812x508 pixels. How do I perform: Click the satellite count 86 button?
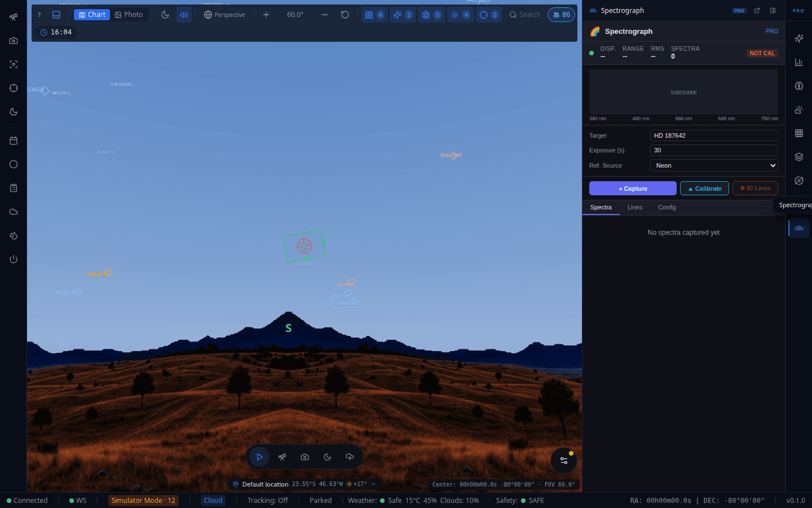(x=562, y=15)
